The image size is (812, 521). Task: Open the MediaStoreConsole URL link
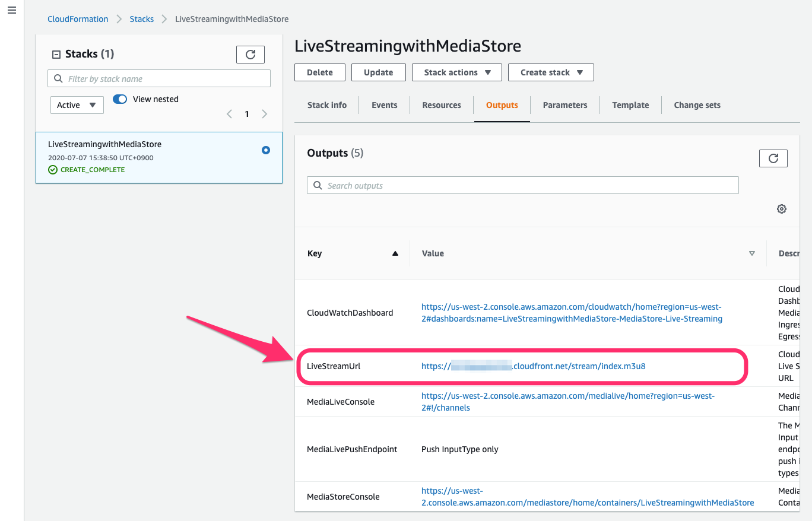point(588,497)
